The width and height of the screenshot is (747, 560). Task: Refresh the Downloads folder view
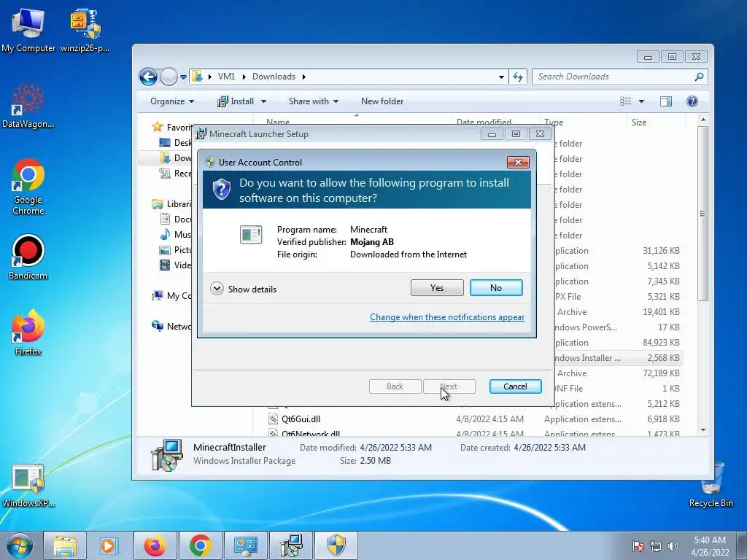tap(518, 77)
